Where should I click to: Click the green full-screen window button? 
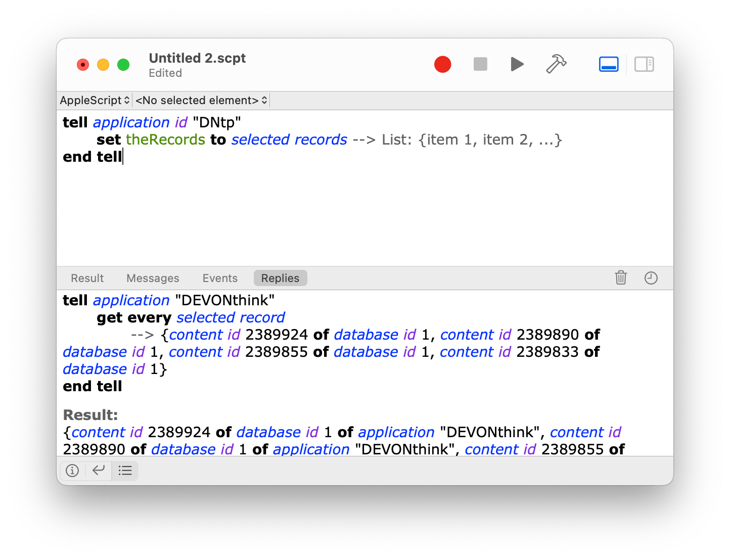tap(123, 65)
